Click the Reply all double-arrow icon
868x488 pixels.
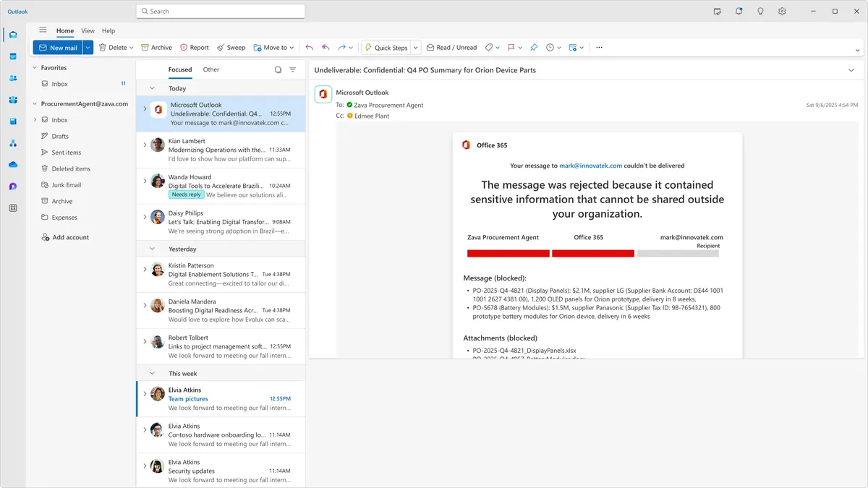coord(325,48)
